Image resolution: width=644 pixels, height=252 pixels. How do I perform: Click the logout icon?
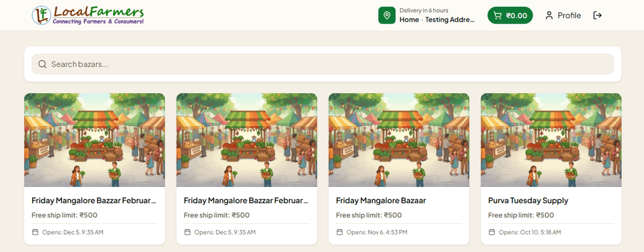click(x=598, y=15)
